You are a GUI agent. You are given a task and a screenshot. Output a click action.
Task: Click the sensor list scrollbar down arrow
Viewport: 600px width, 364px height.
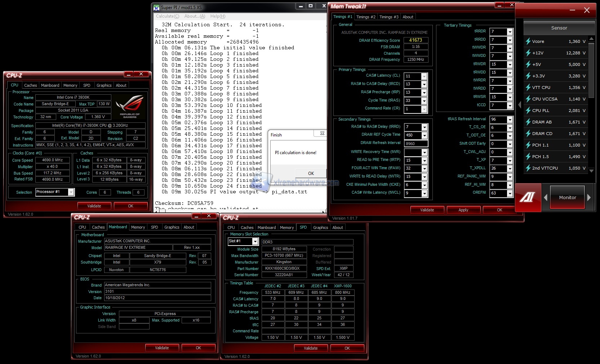point(591,171)
